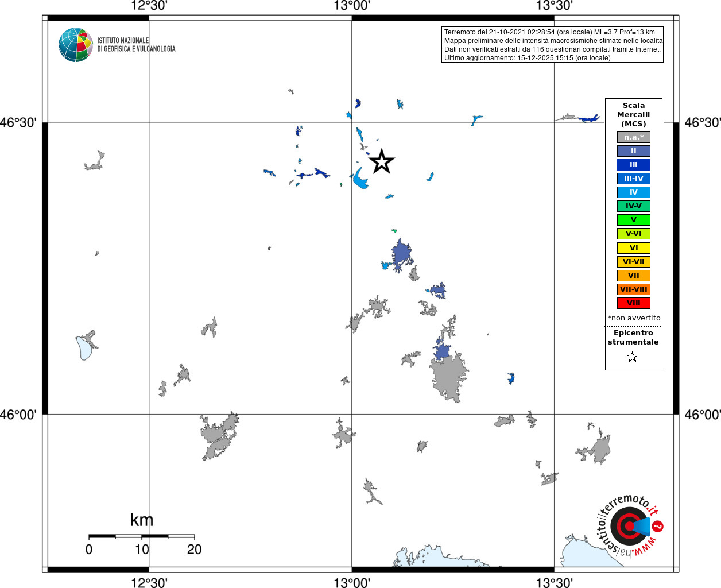Click the epicenter star symbol in legend

click(633, 357)
